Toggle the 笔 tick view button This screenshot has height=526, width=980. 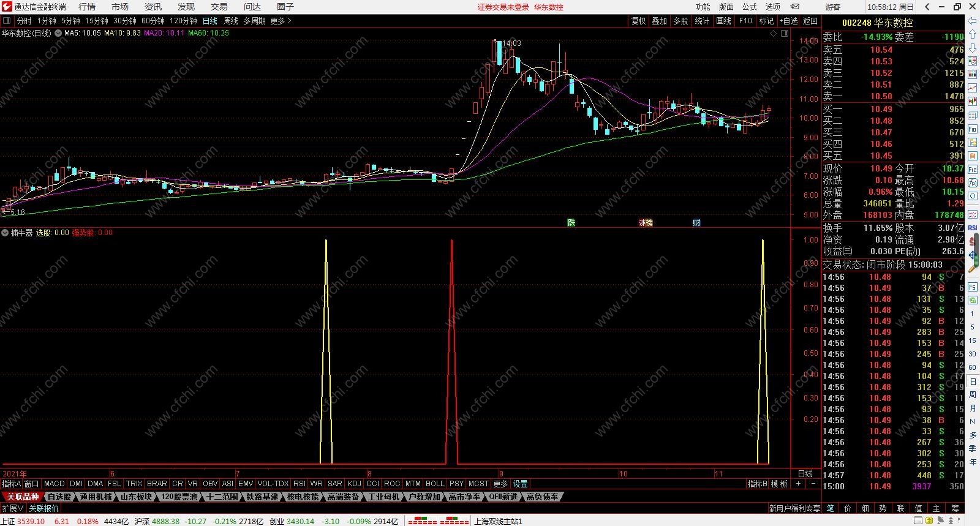coord(830,508)
